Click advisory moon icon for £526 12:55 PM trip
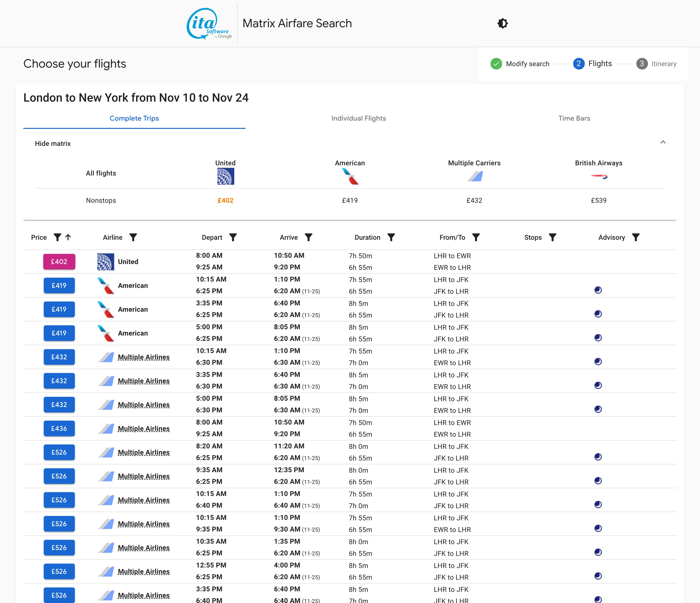The width and height of the screenshot is (700, 603). tap(598, 576)
